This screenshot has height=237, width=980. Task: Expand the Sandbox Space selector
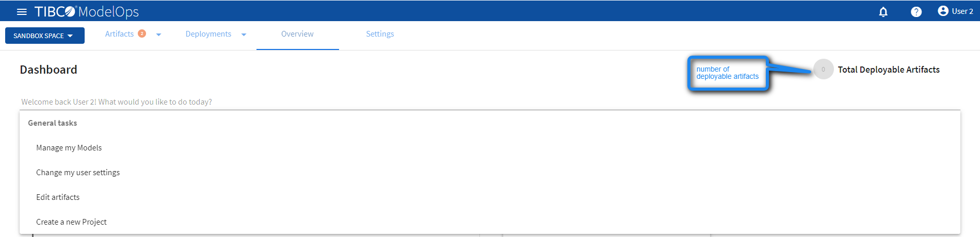(x=45, y=36)
